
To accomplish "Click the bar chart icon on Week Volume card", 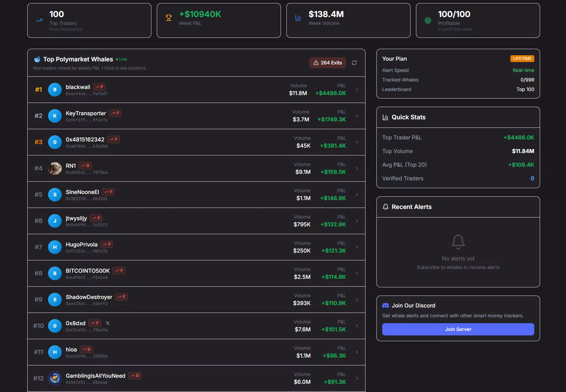I will coord(298,18).
